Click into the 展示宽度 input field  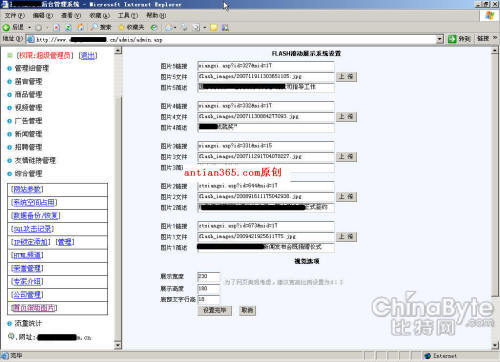pyautogui.click(x=209, y=277)
